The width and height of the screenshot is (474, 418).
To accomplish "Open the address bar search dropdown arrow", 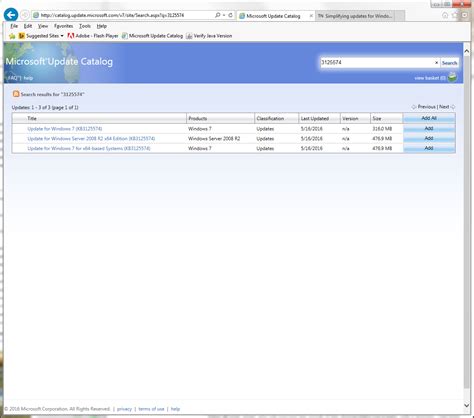I will tap(224, 15).
